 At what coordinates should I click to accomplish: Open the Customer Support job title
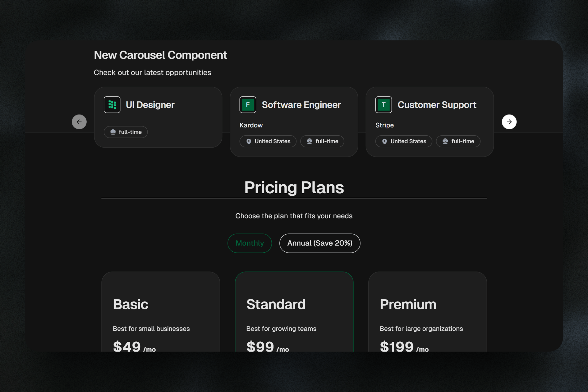tap(437, 105)
